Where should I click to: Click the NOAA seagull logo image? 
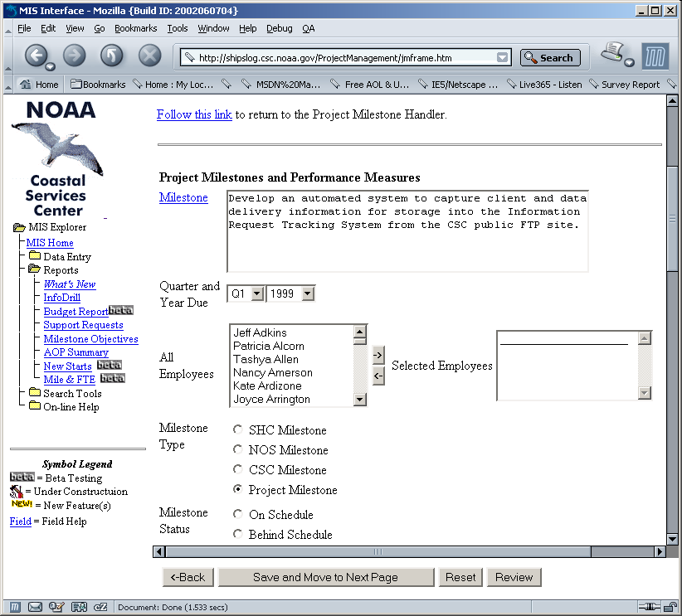coord(57,148)
